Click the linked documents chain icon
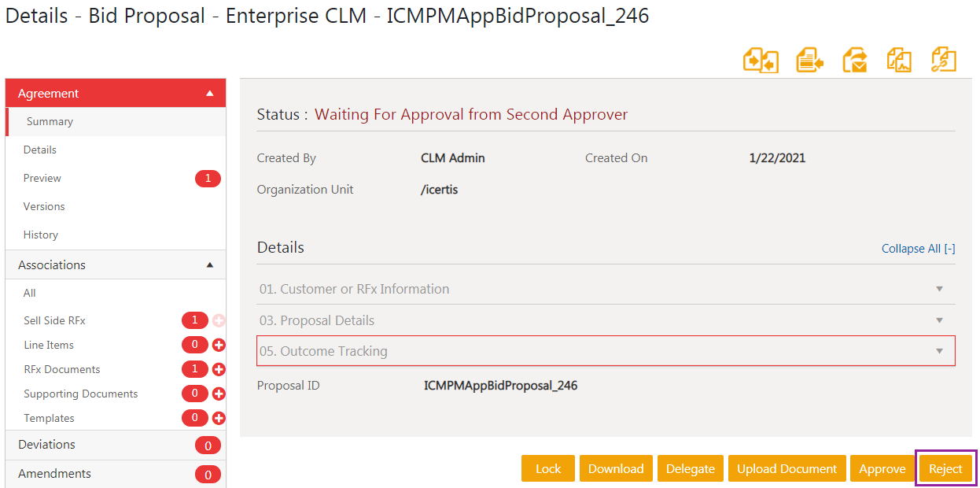Screen dimensions: 980x488 click(943, 61)
